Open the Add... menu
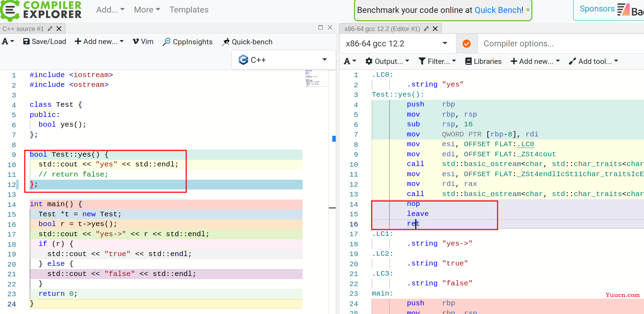This screenshot has width=644, height=314. (110, 10)
